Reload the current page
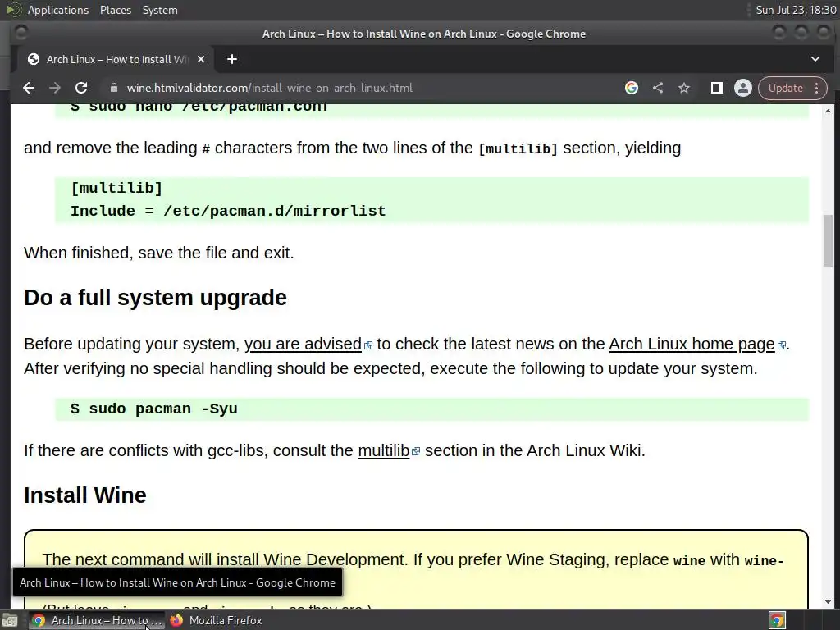 pos(81,88)
